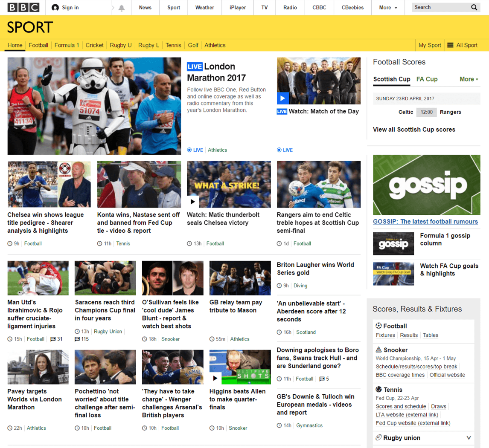The width and height of the screenshot is (489, 448).
Task: Open Downing apologises to Boro fans story
Action: click(x=318, y=358)
